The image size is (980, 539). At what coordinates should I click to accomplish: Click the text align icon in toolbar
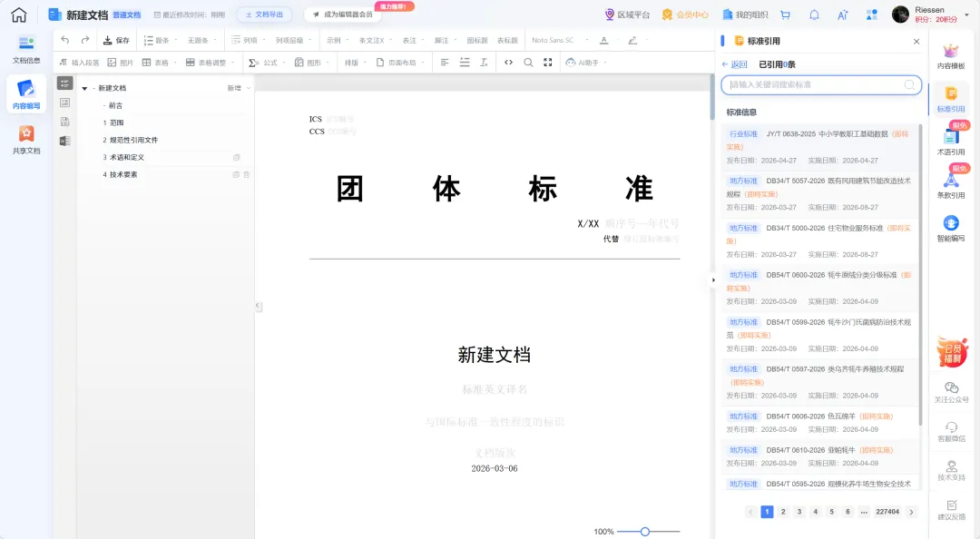coord(445,63)
